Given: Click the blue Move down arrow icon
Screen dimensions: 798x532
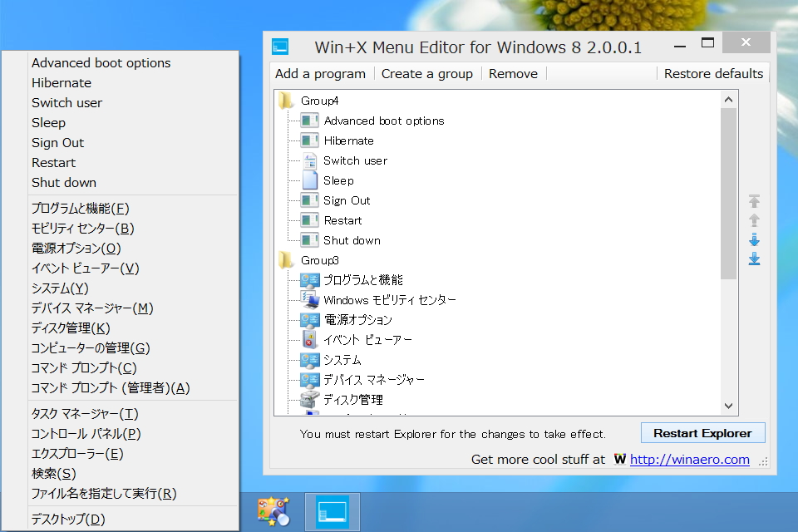Looking at the screenshot, I should tap(754, 239).
